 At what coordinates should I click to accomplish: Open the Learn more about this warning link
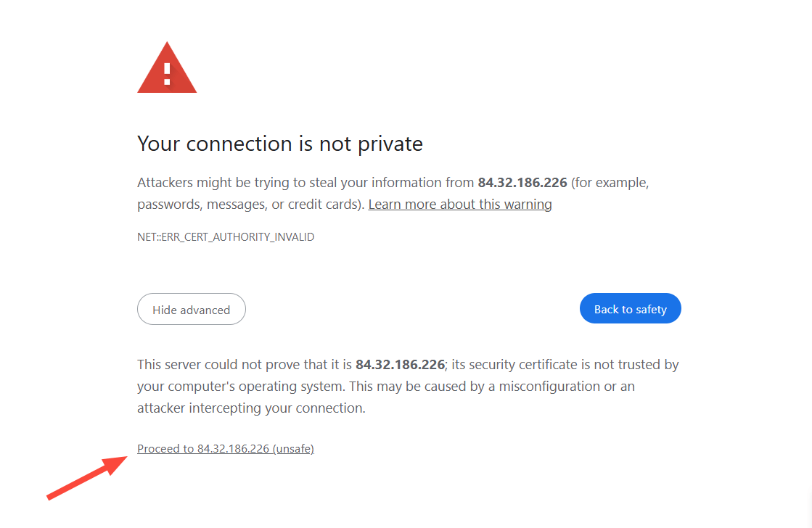[x=460, y=205]
